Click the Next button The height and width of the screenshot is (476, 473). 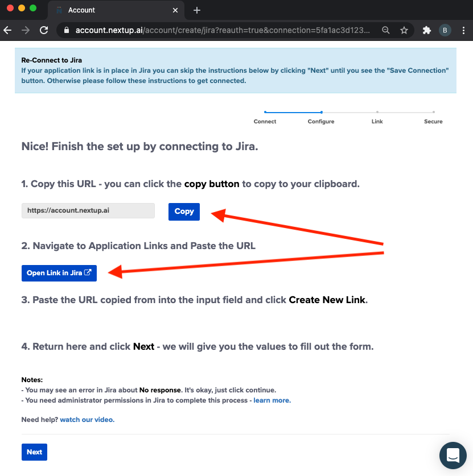34,452
